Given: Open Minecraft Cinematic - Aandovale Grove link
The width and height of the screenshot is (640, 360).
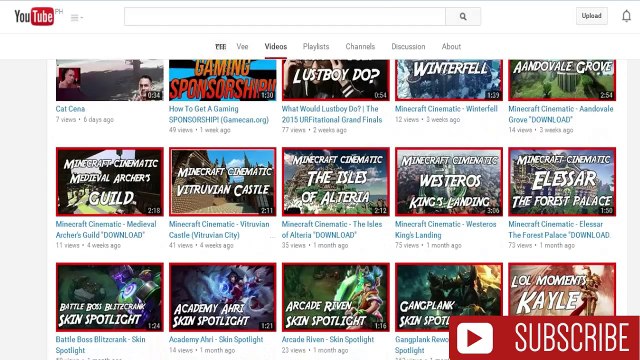Looking at the screenshot, I should (x=561, y=114).
